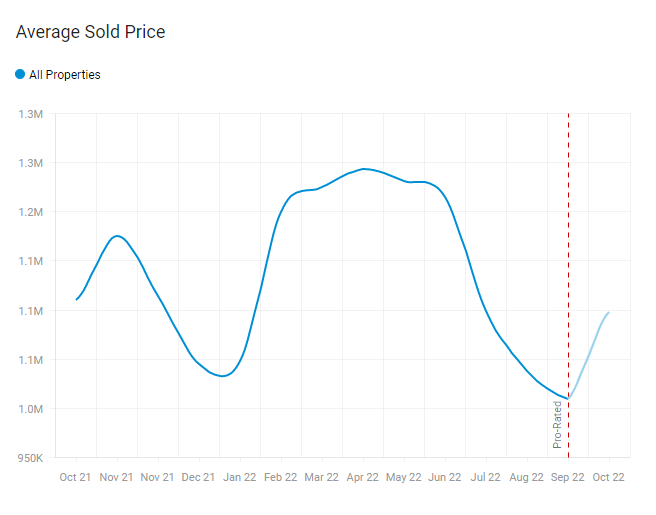Screen dimensions: 656x515
Task: Click the Apr 22 x-axis label
Action: point(363,477)
